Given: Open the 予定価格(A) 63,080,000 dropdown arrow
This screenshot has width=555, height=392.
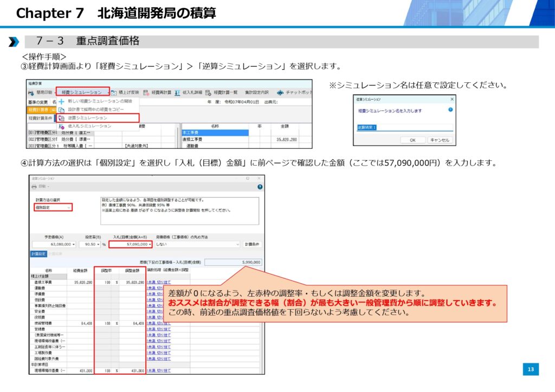Looking at the screenshot, I should click(x=73, y=244).
